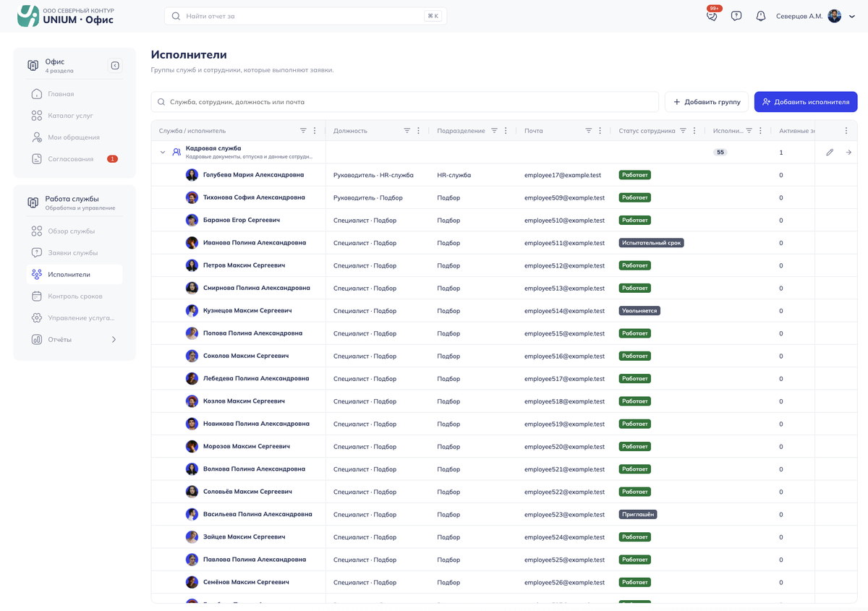Open the chat messages icon with 99+ badge
This screenshot has width=868, height=611.
(x=712, y=16)
